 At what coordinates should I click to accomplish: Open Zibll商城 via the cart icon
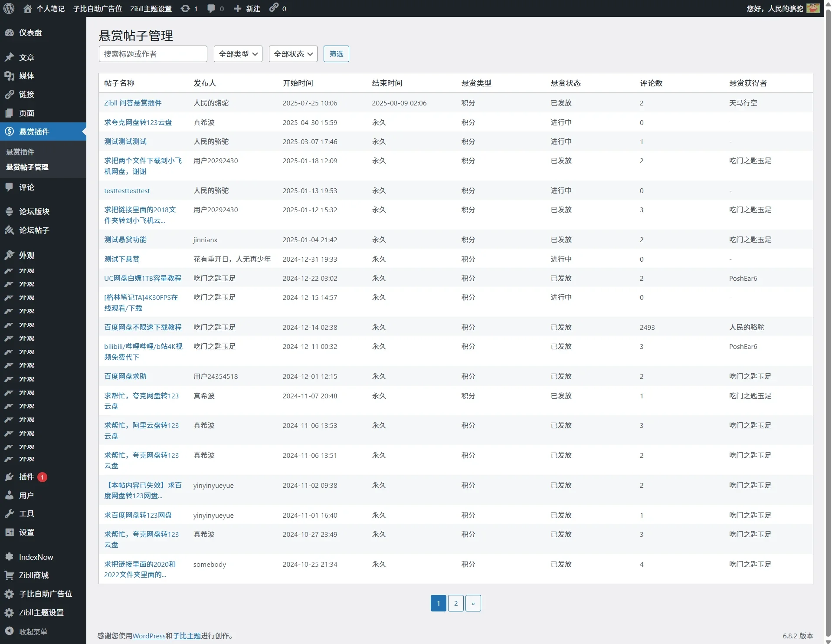[x=10, y=575]
